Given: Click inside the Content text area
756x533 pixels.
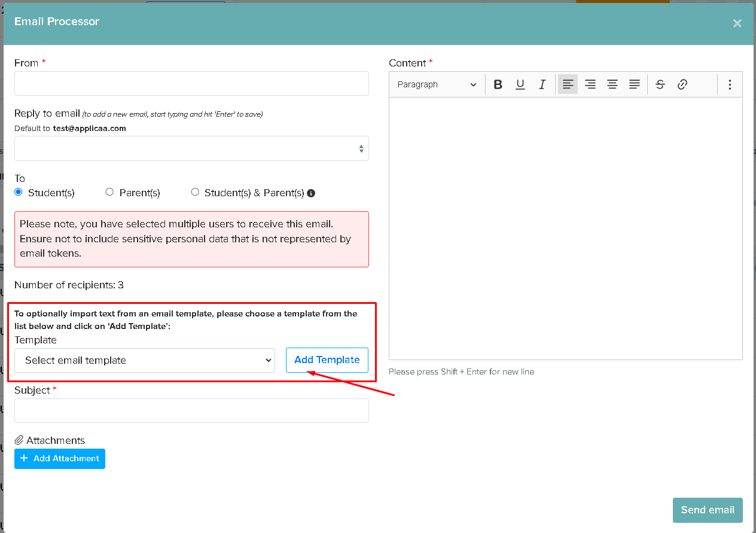Looking at the screenshot, I should pos(566,229).
